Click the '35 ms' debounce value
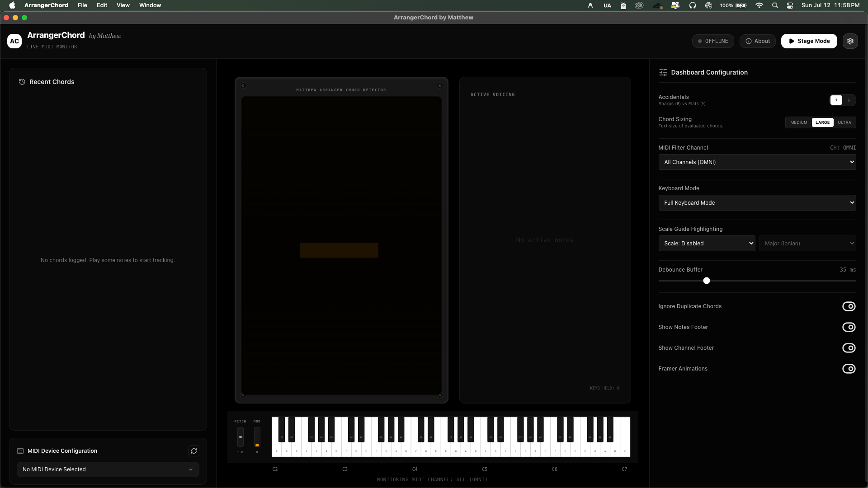Image resolution: width=868 pixels, height=488 pixels. 848,270
